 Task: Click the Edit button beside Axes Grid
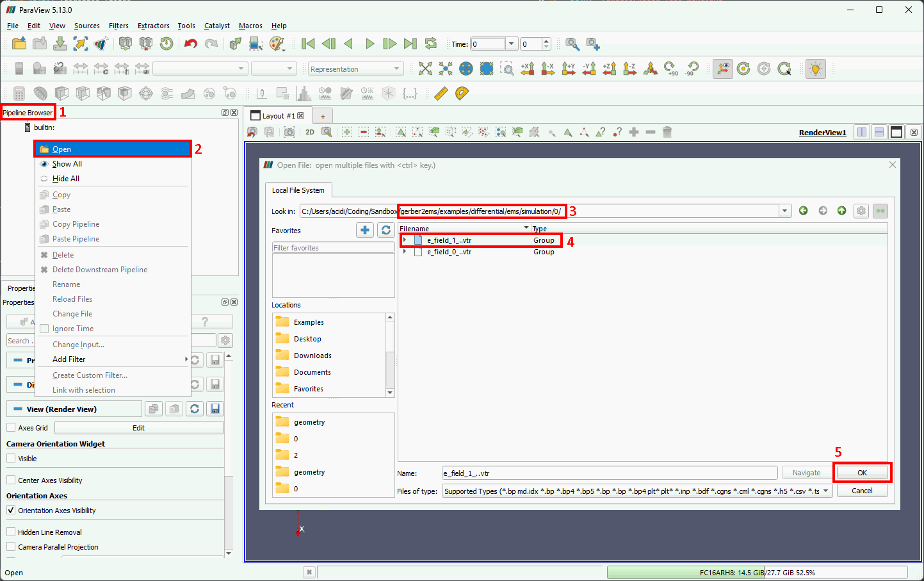tap(139, 427)
